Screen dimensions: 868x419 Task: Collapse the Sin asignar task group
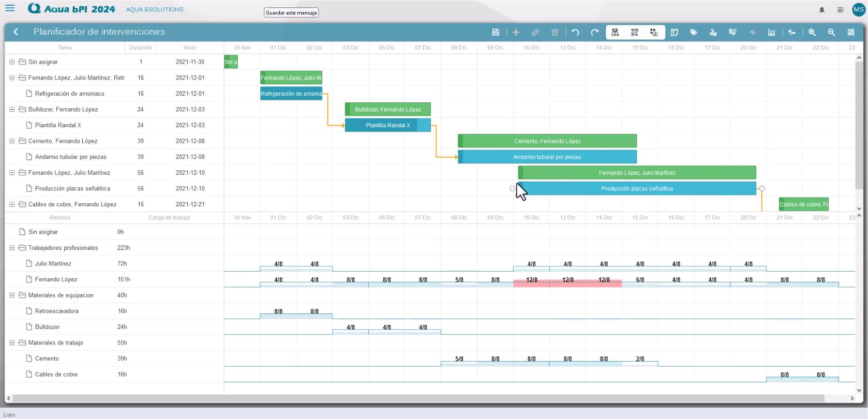click(x=12, y=62)
